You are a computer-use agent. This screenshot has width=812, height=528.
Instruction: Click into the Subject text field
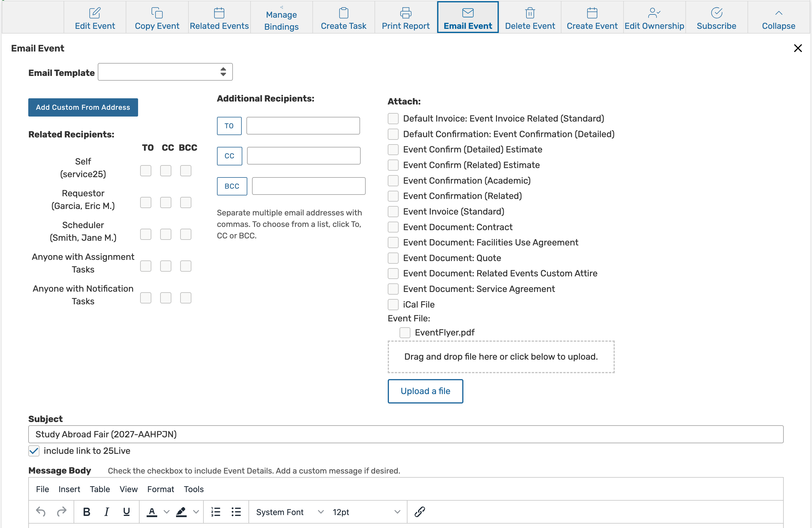coord(405,434)
